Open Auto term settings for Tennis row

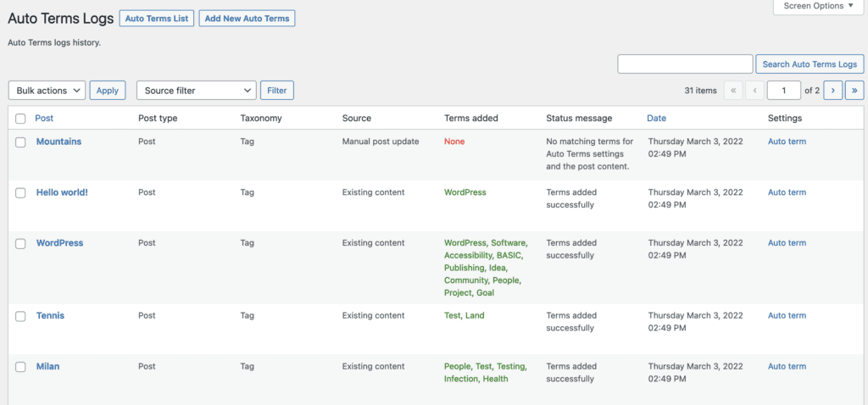pyautogui.click(x=787, y=315)
